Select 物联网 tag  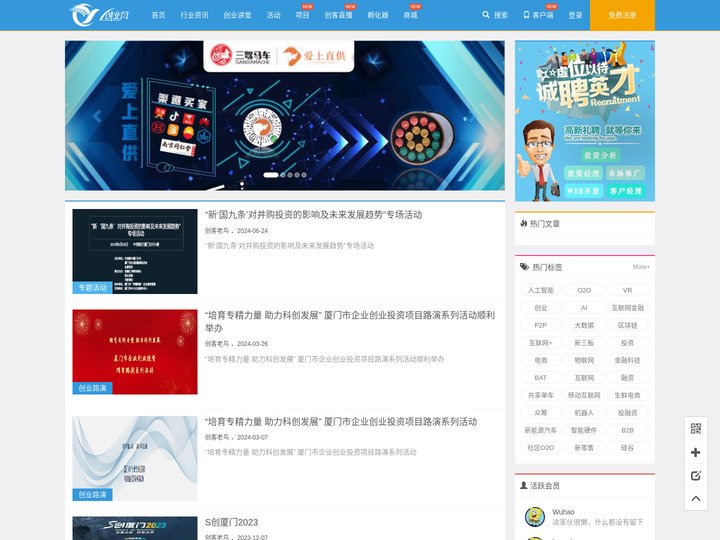point(584,360)
